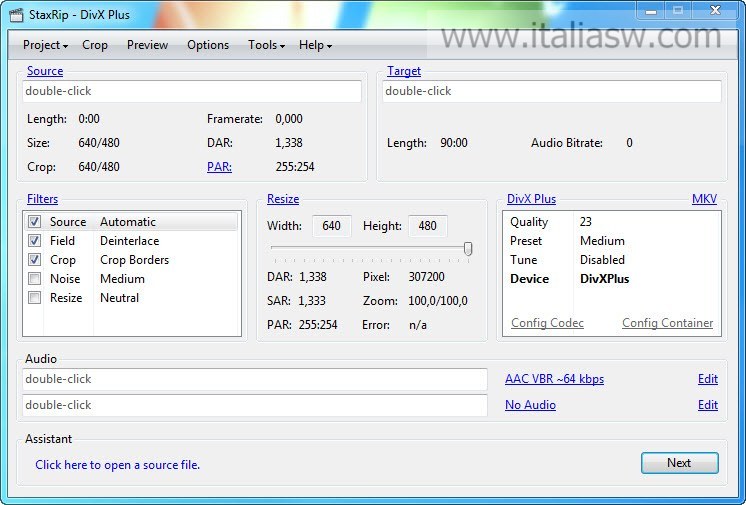This screenshot has height=505, width=746.
Task: Open the Crop menu item
Action: coord(95,45)
